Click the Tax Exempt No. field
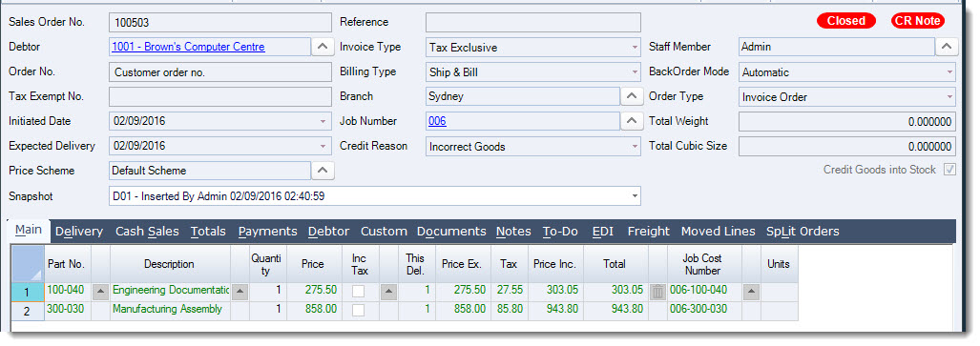980x346 pixels. [x=220, y=97]
